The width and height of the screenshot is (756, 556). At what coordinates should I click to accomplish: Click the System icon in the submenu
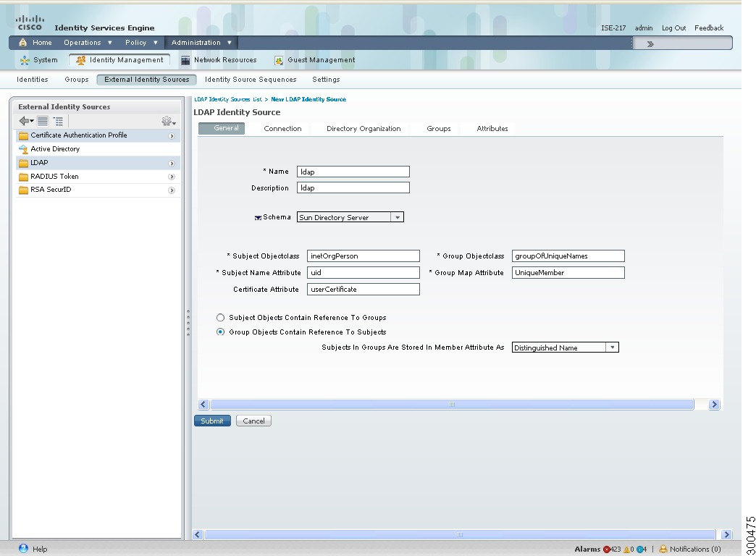pyautogui.click(x=25, y=60)
